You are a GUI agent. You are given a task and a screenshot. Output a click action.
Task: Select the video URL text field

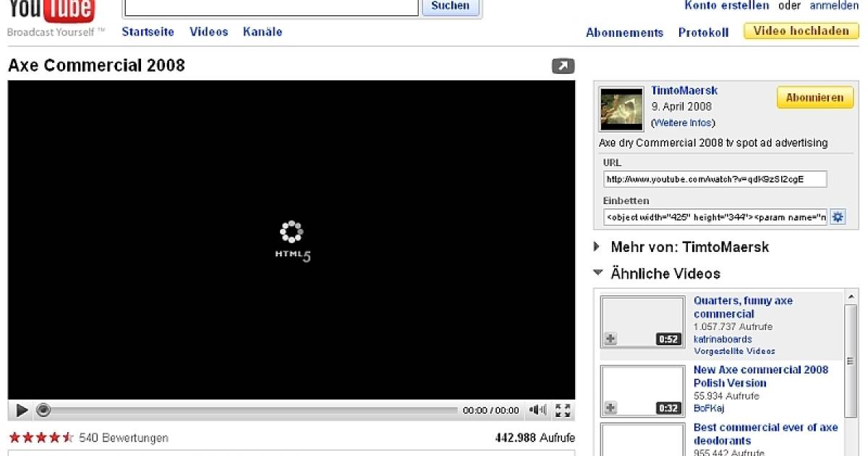tap(715, 179)
